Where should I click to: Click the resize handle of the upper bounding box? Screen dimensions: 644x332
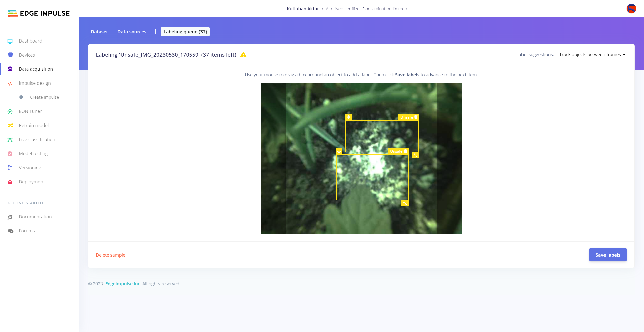(415, 155)
